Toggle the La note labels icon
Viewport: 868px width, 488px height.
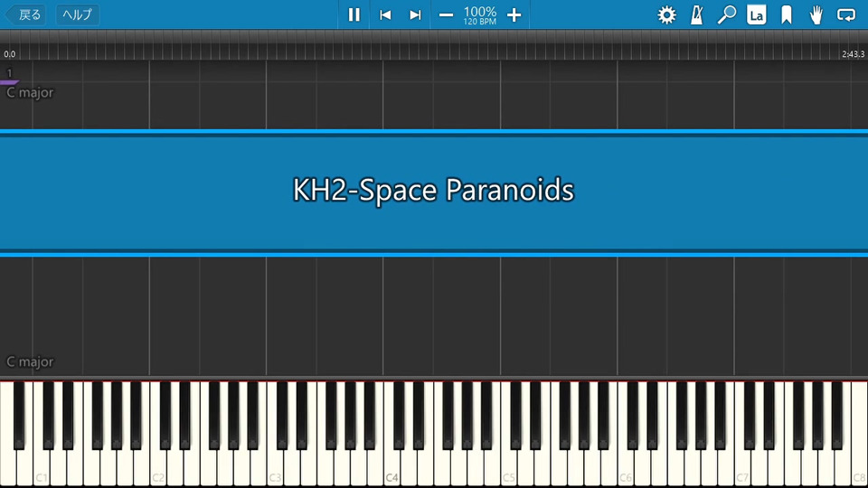pos(756,15)
